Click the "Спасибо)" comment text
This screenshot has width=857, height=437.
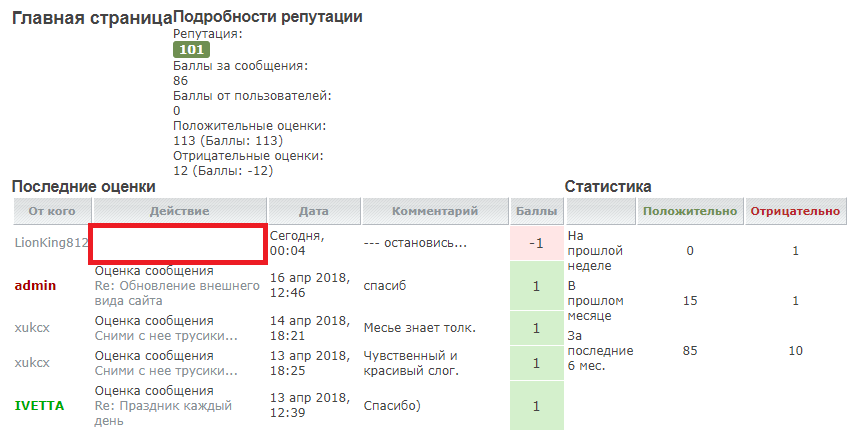[390, 405]
